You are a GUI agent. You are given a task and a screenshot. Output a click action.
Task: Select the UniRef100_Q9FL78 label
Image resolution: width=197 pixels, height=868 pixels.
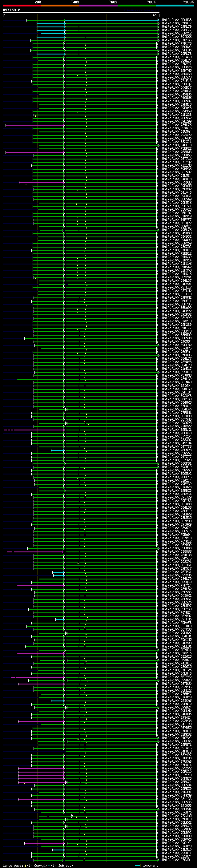click(x=176, y=54)
